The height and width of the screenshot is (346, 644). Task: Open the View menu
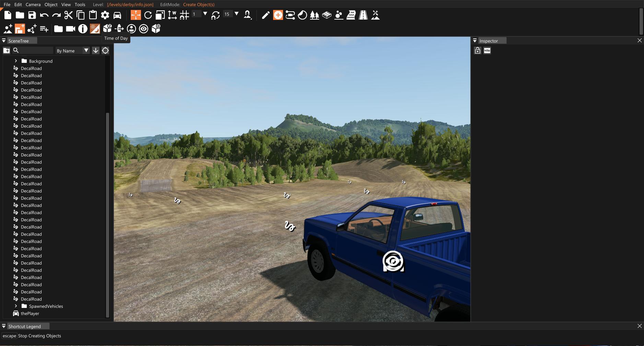point(66,4)
